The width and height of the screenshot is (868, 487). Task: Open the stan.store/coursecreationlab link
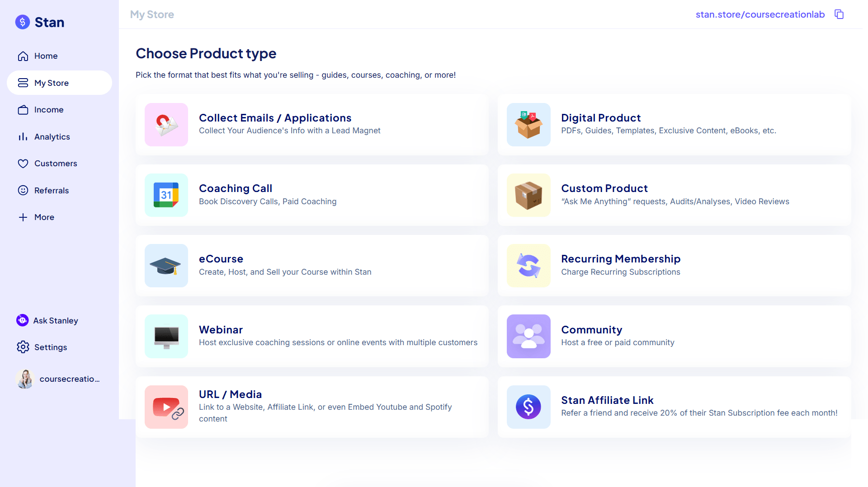tap(759, 14)
